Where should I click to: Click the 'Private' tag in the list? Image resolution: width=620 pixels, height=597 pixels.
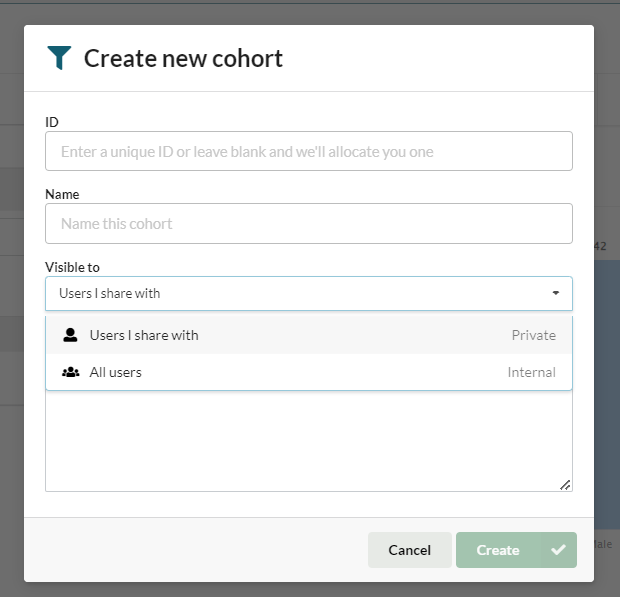click(533, 335)
